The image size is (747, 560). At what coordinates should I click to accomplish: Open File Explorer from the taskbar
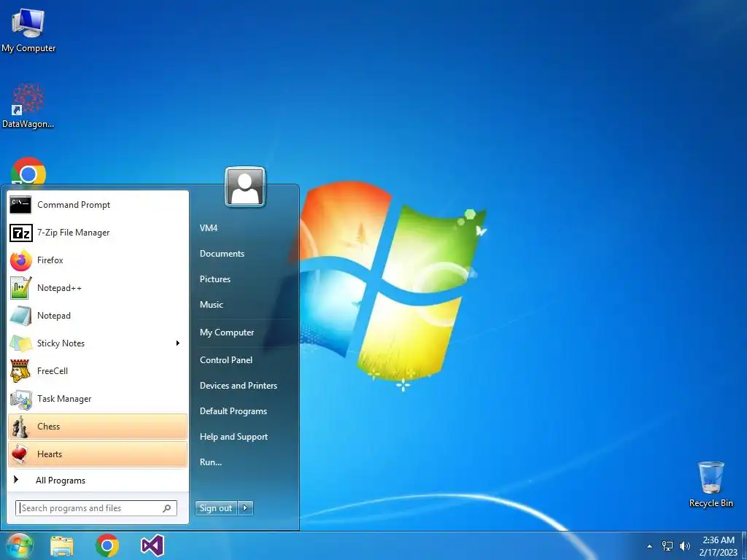[x=62, y=545]
